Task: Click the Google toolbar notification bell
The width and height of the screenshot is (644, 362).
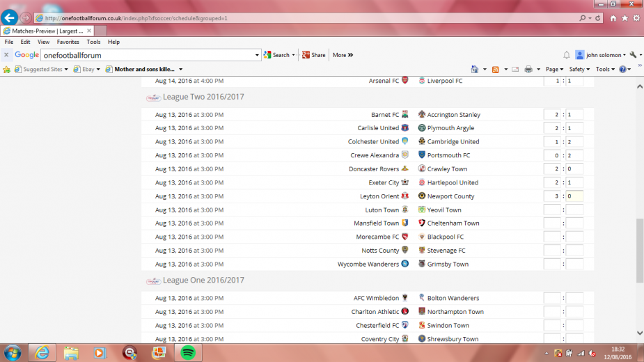Action: [x=567, y=55]
